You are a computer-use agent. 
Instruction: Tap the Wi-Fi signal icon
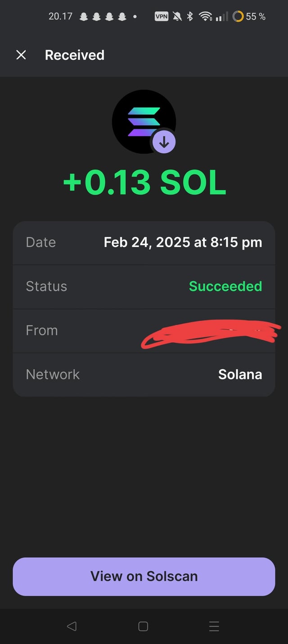206,17
